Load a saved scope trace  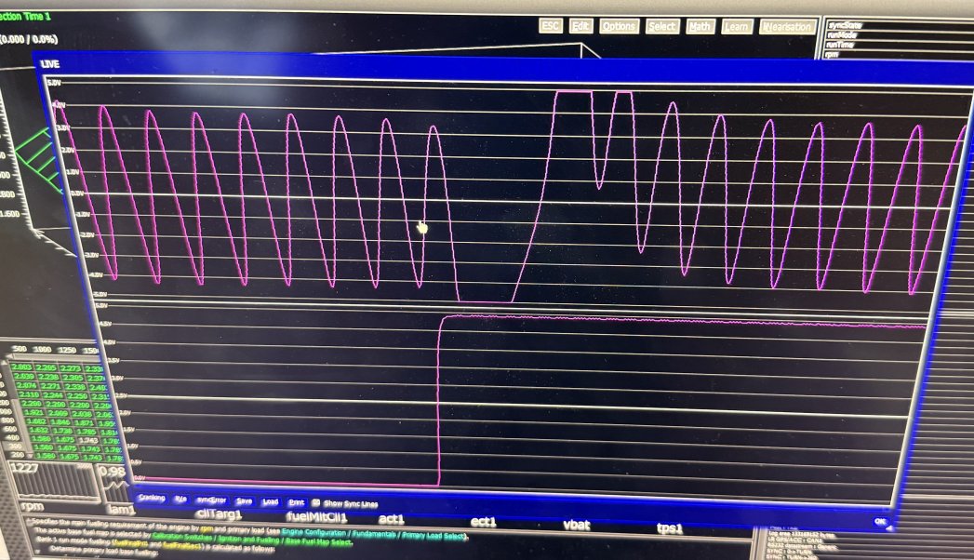pos(271,501)
